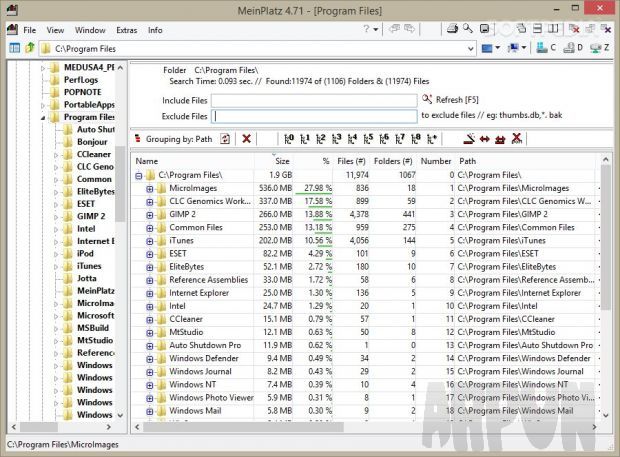
Task: Open the View menu
Action: [x=55, y=30]
